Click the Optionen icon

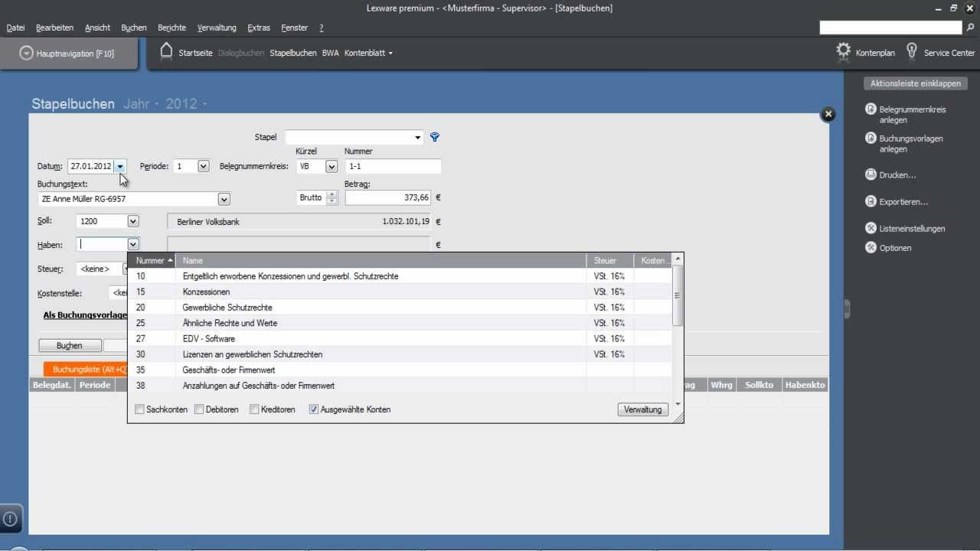point(871,247)
